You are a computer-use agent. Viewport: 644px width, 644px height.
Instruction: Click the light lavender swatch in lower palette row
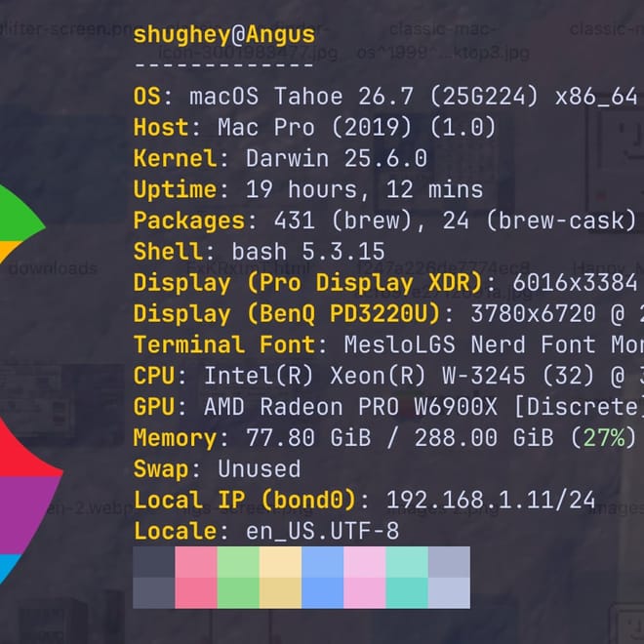click(449, 593)
